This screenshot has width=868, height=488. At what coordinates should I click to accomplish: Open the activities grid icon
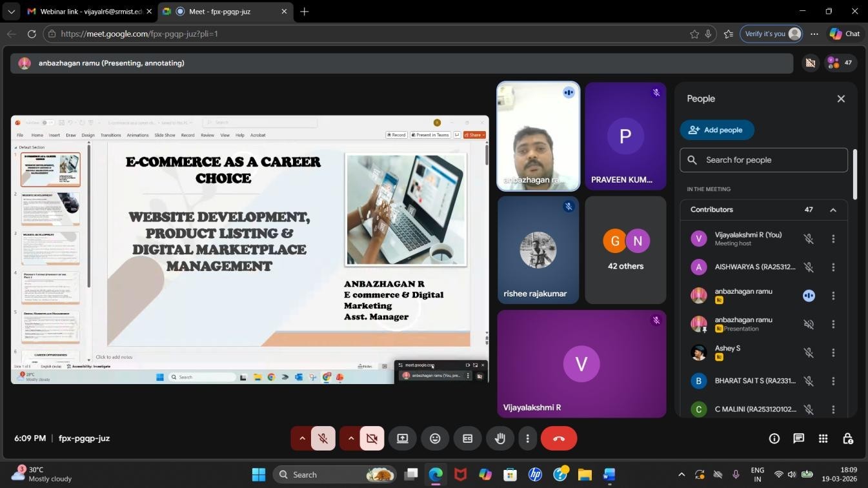(823, 438)
